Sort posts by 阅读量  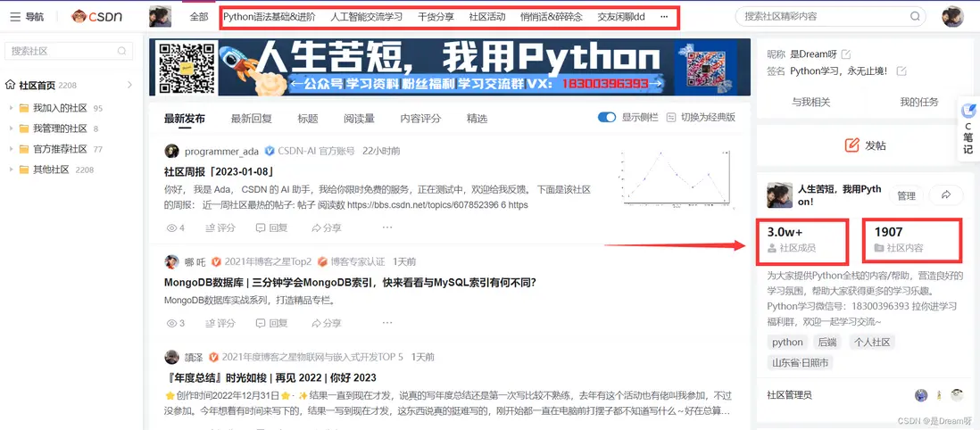[x=359, y=118]
